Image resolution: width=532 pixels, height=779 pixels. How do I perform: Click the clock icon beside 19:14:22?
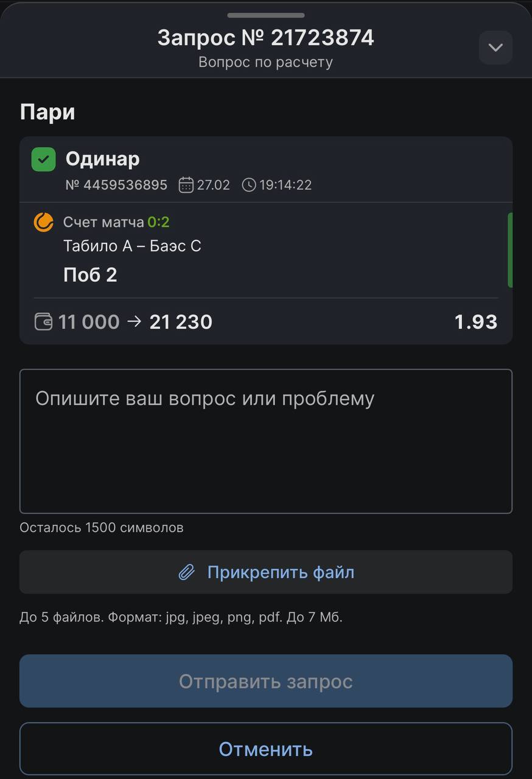[248, 185]
